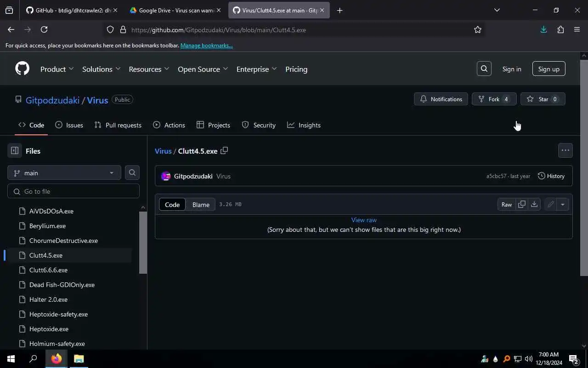Screen dimensions: 588x368
Task: Bookmark this page with the star icon
Action: [x=478, y=29]
